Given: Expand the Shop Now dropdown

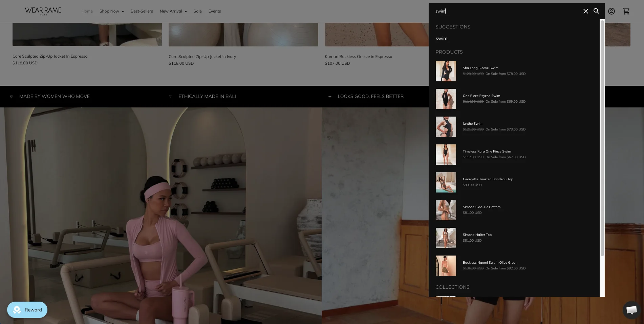Looking at the screenshot, I should click(112, 11).
